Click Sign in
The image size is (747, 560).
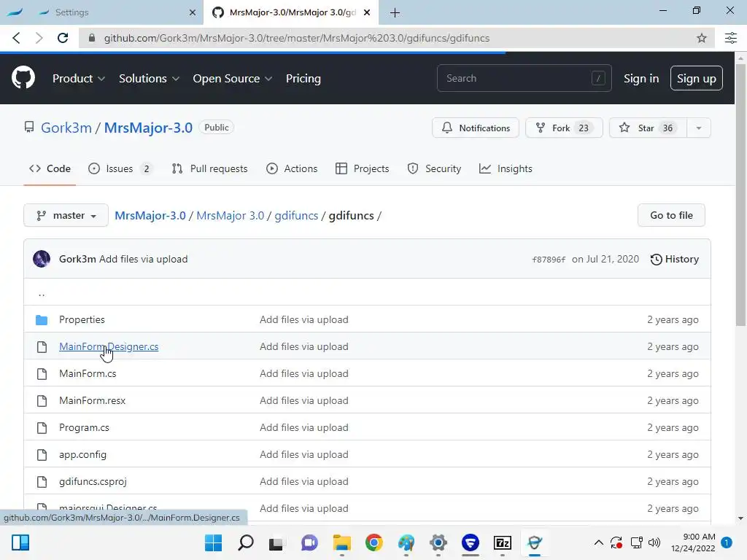click(641, 79)
